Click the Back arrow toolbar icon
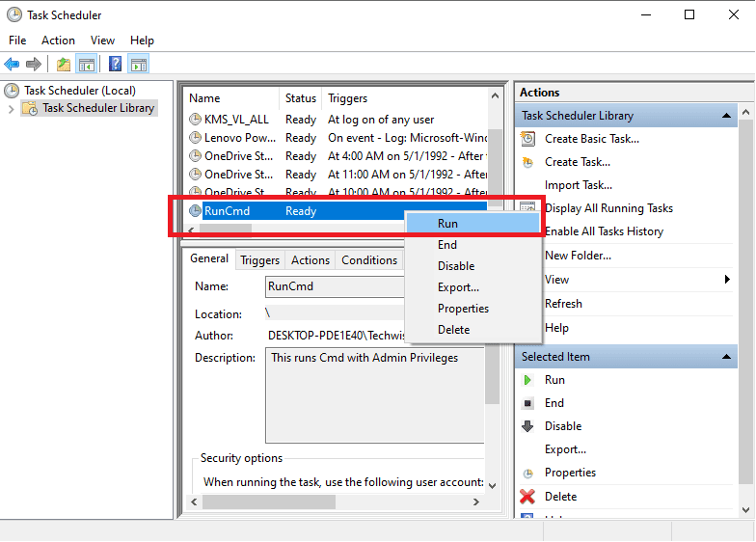756x542 pixels. tap(12, 65)
